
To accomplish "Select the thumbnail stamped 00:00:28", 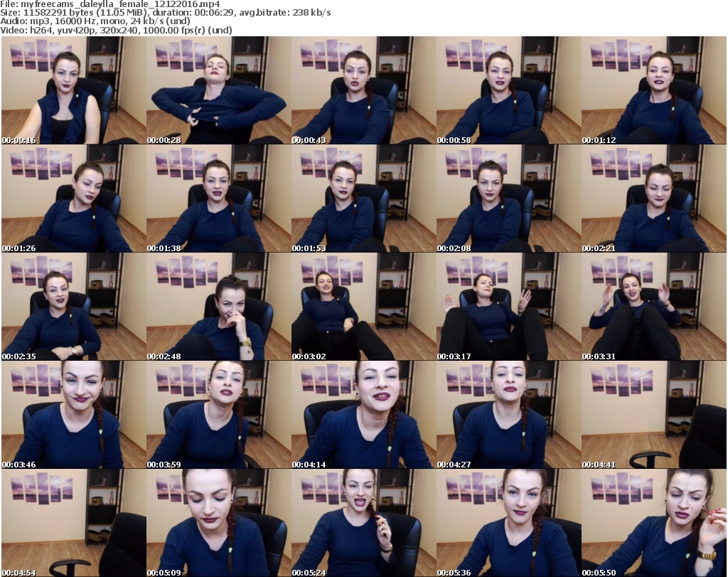I will pyautogui.click(x=219, y=90).
